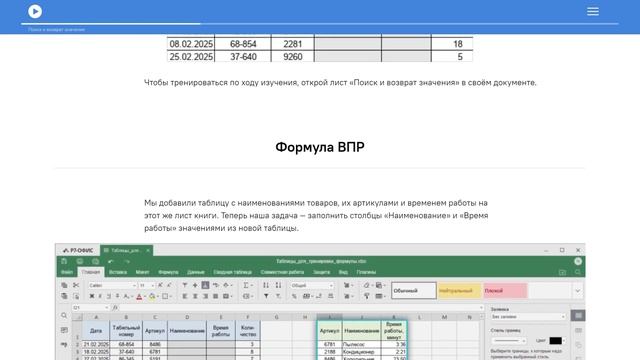The image size is (640, 360).
Task: Switch to the Данные ribbon tab
Action: (x=196, y=272)
